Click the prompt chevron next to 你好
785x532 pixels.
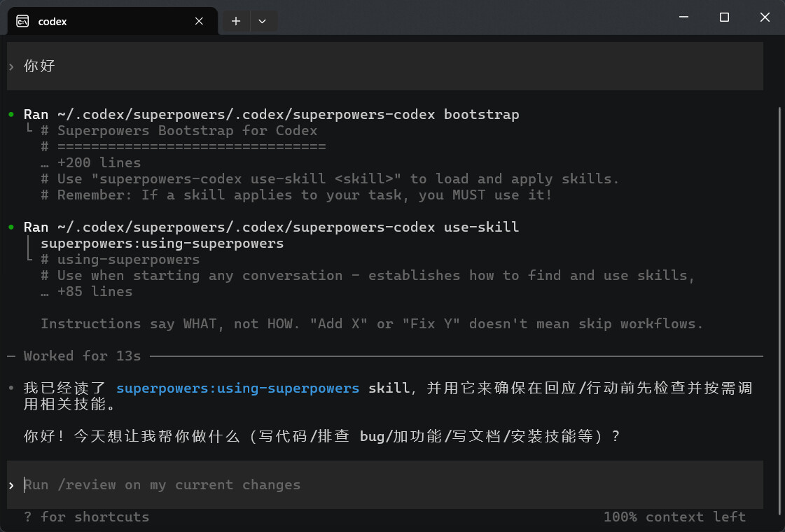11,66
